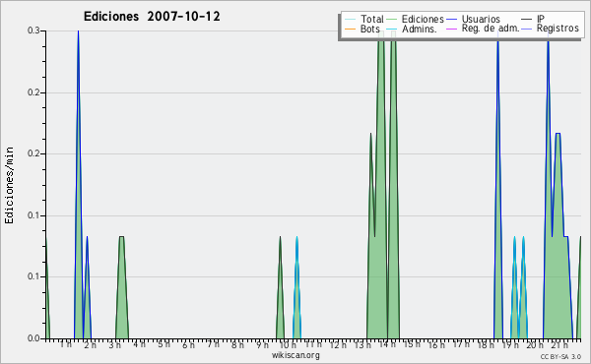Viewport: 591px width, 364px height.
Task: Click the '16 h' x-axis label
Action: pos(436,344)
